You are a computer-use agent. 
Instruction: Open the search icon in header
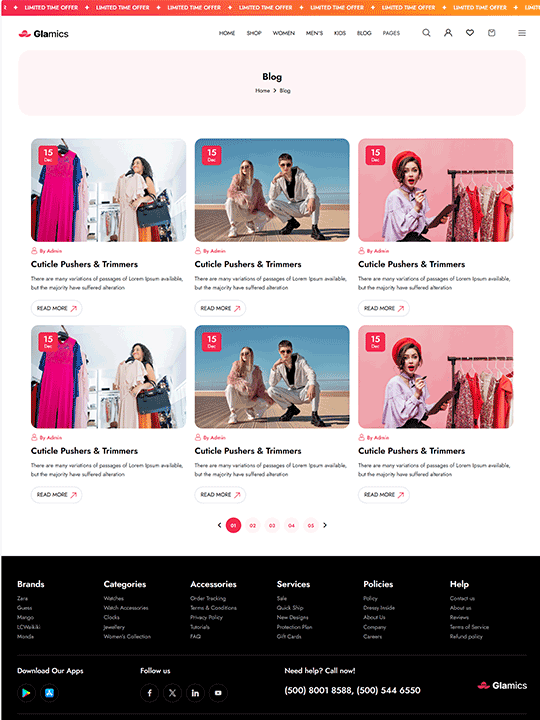(x=426, y=33)
